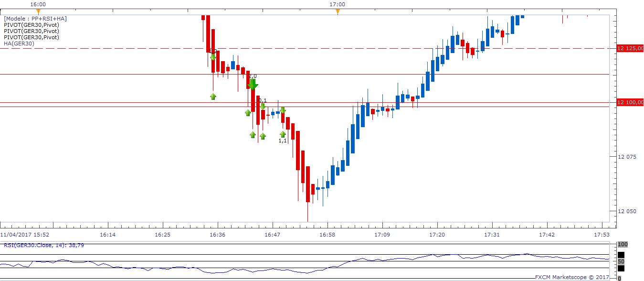Click the 17:20 time axis label

point(437,235)
